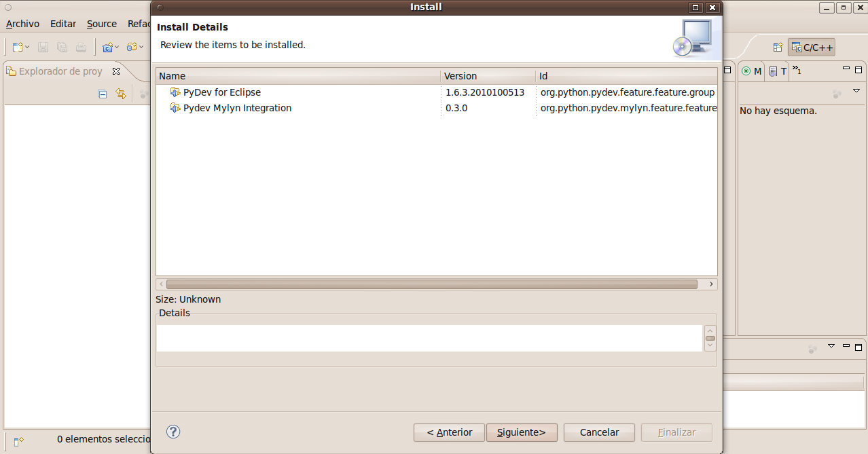Maximize the editor area behind the dialog
This screenshot has height=454, width=868.
point(727,69)
